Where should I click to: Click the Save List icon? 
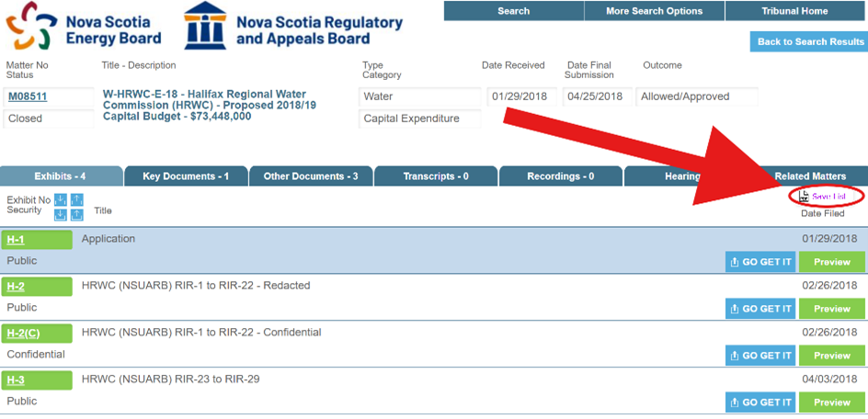click(x=804, y=197)
